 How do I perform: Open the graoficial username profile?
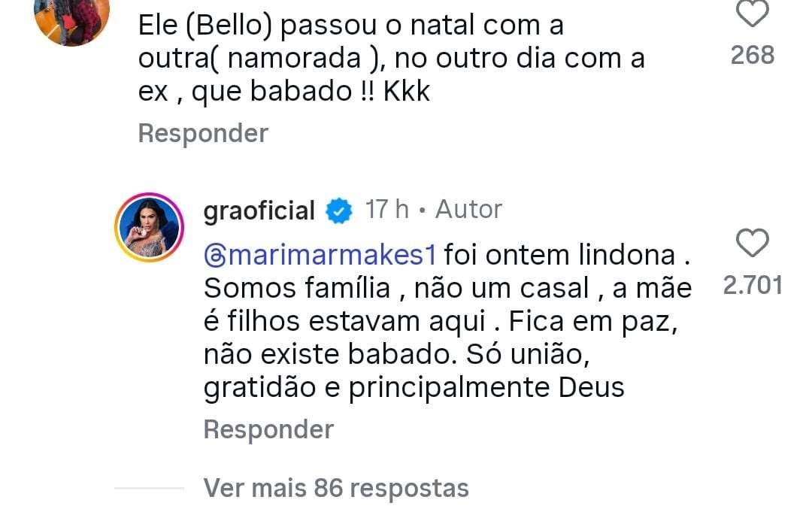259,211
